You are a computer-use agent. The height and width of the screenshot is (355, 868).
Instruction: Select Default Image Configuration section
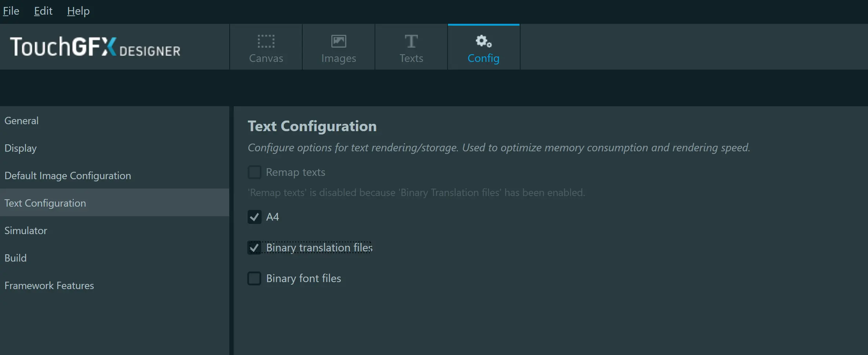114,175
